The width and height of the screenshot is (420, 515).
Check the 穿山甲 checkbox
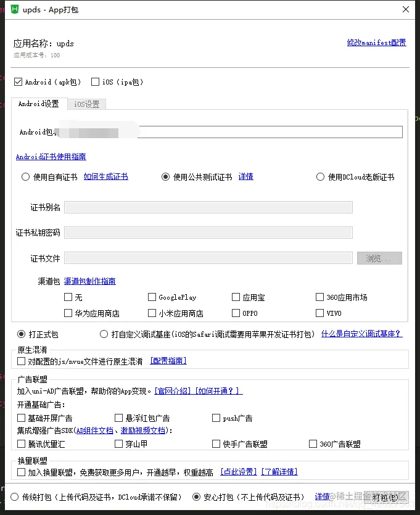pyautogui.click(x=118, y=444)
